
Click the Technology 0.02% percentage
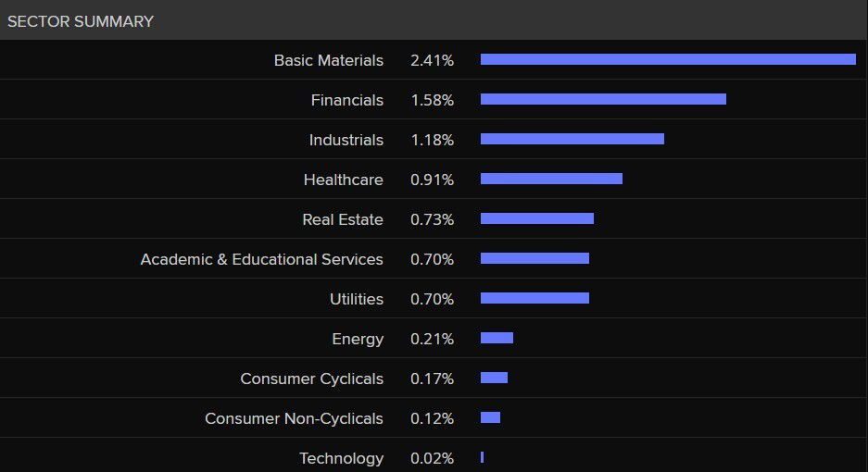[432, 458]
